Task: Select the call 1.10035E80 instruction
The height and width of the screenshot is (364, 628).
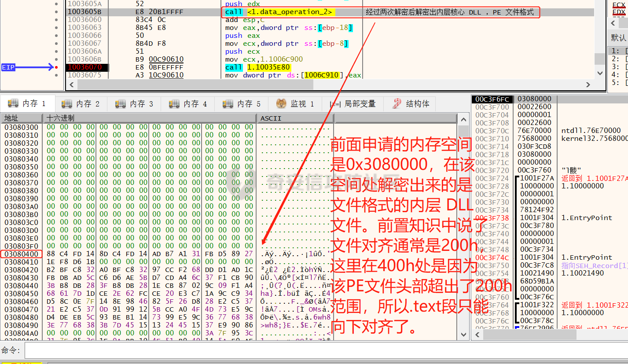Action: pos(257,67)
